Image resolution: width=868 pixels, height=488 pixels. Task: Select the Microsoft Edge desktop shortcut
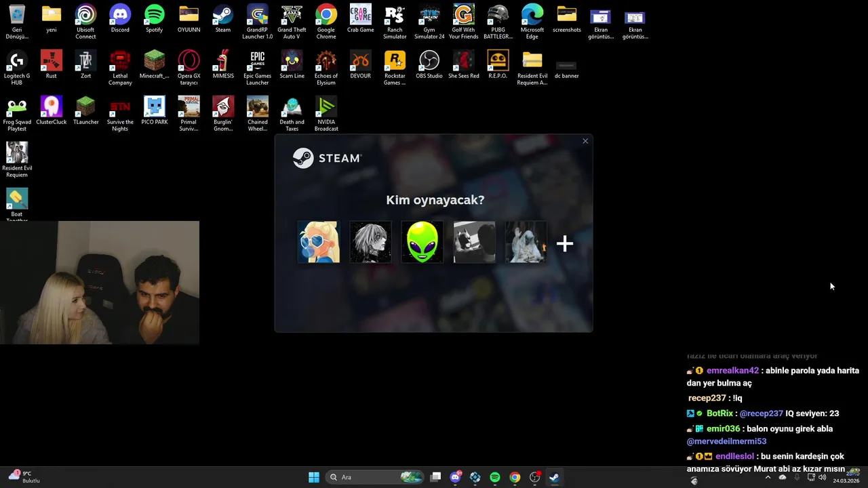532,22
